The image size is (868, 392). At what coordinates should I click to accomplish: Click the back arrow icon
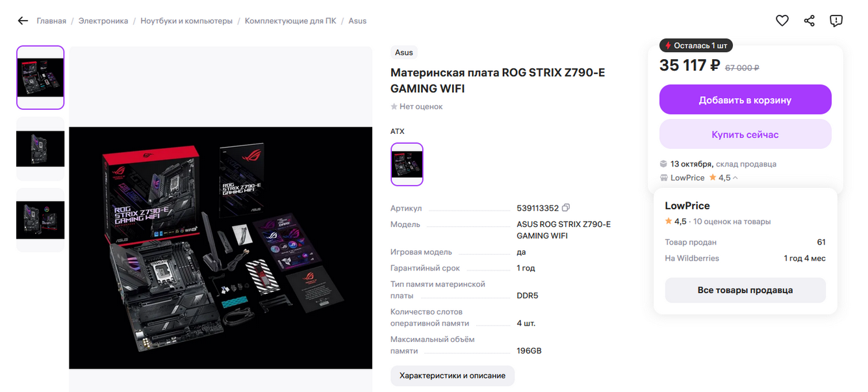point(23,21)
